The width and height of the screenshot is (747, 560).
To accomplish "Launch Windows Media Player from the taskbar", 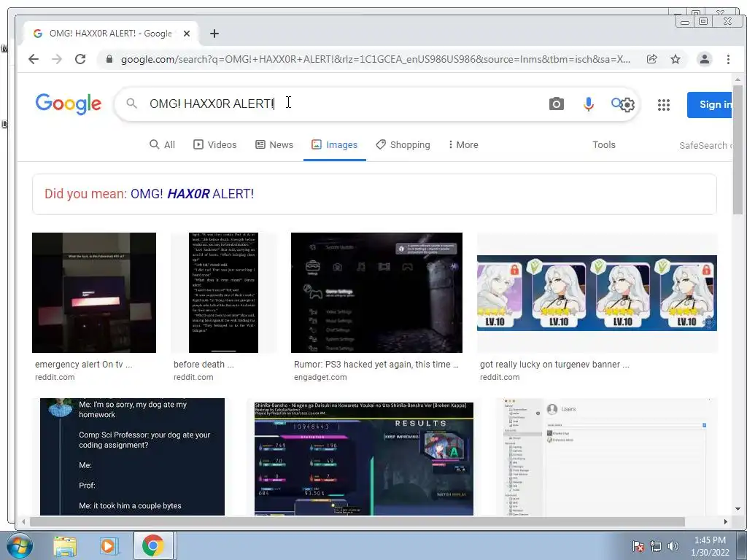I will click(x=109, y=545).
